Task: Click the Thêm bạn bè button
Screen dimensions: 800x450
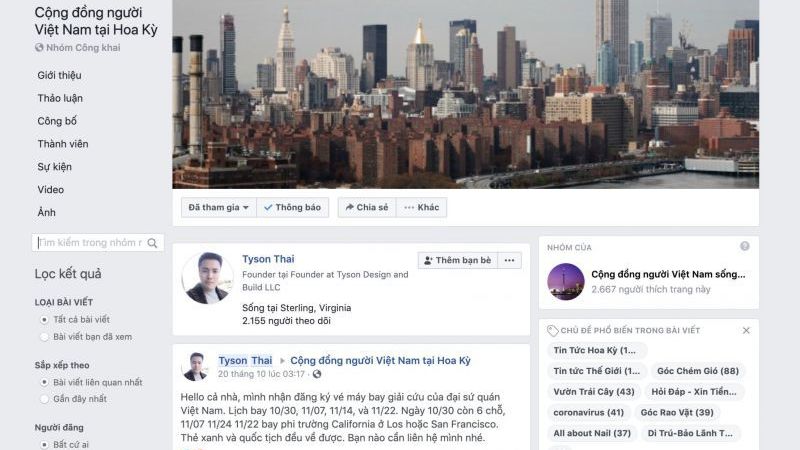Action: (458, 260)
